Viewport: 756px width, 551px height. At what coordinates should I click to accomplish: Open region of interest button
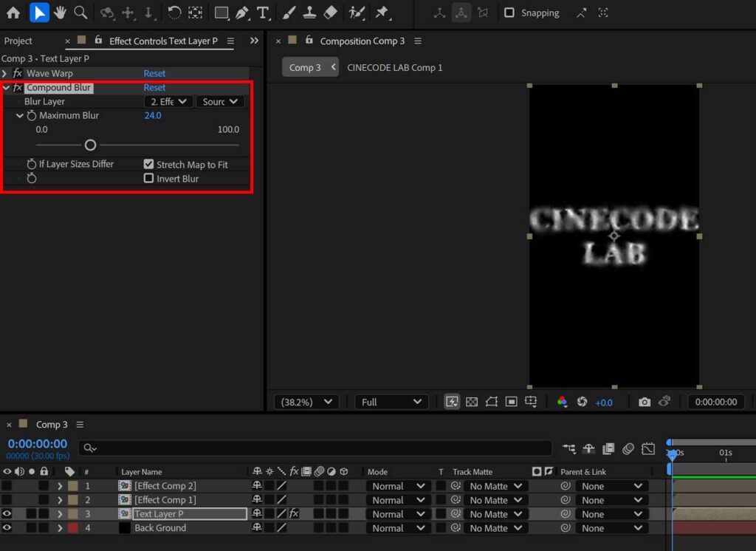tap(511, 402)
